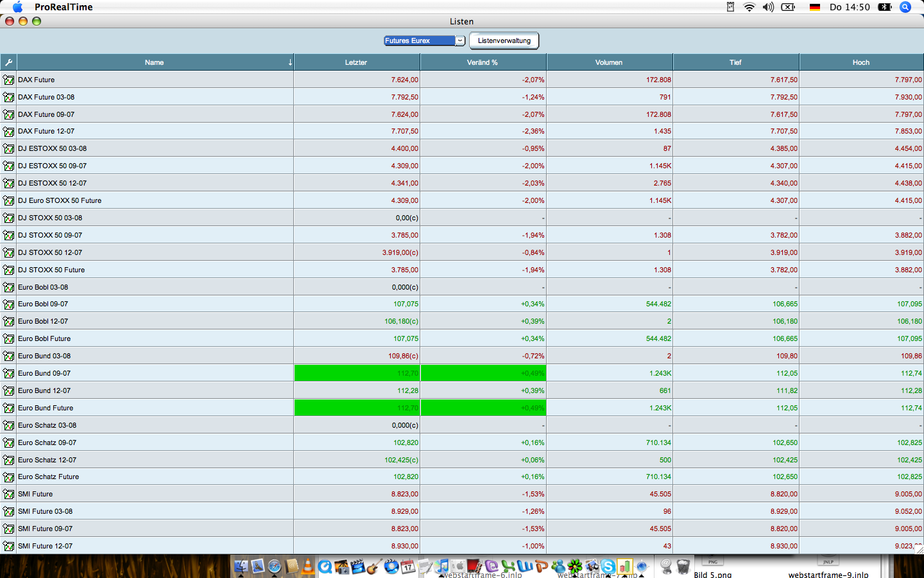Open chart icon for Euro Schatz 12-07
924x578 pixels.
tap(8, 460)
